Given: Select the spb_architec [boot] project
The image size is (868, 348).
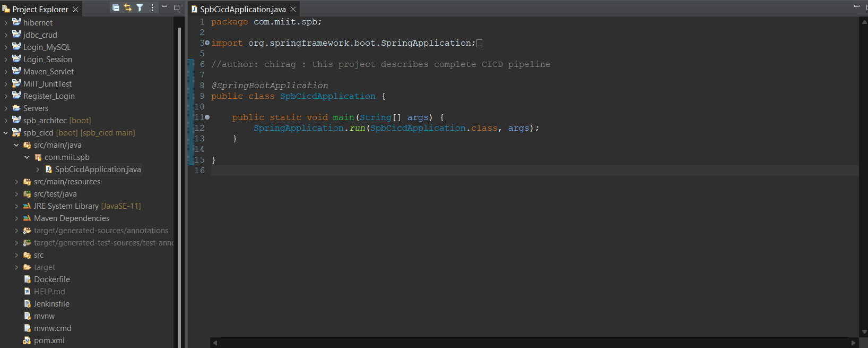Looking at the screenshot, I should pyautogui.click(x=57, y=121).
